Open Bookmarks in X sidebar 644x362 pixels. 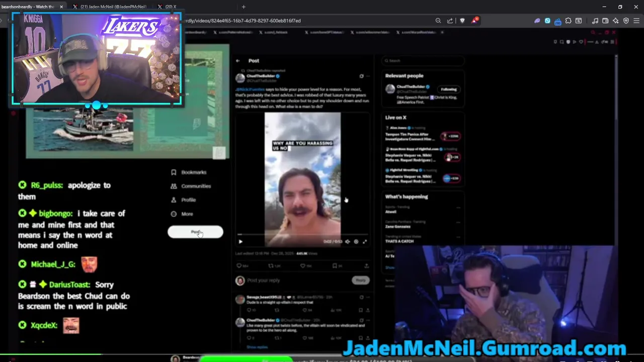[x=189, y=172]
